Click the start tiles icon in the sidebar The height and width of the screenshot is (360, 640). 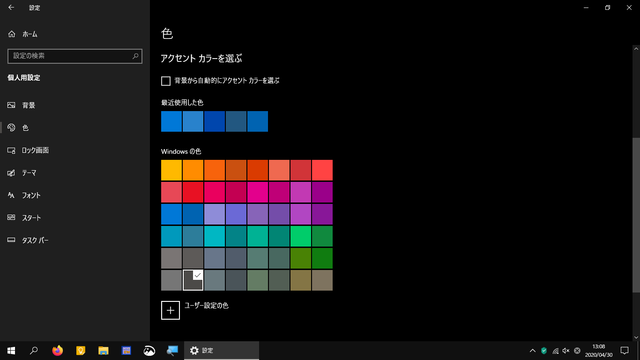pos(11,218)
